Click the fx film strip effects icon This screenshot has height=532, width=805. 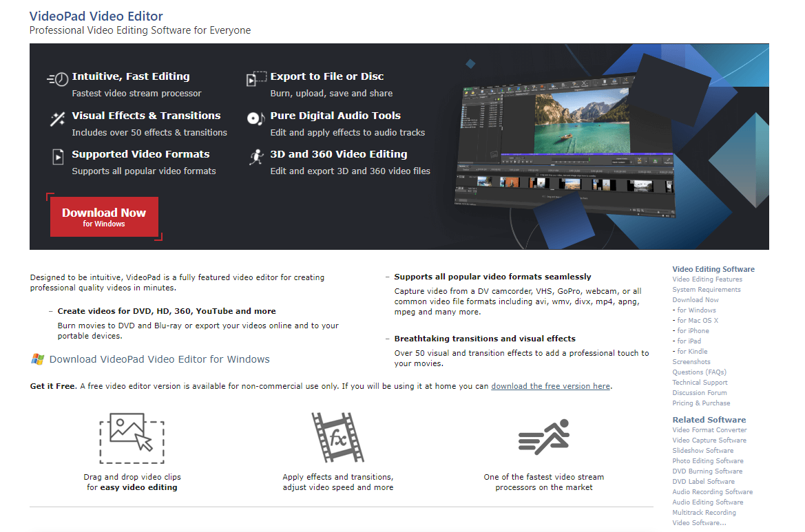pyautogui.click(x=337, y=437)
